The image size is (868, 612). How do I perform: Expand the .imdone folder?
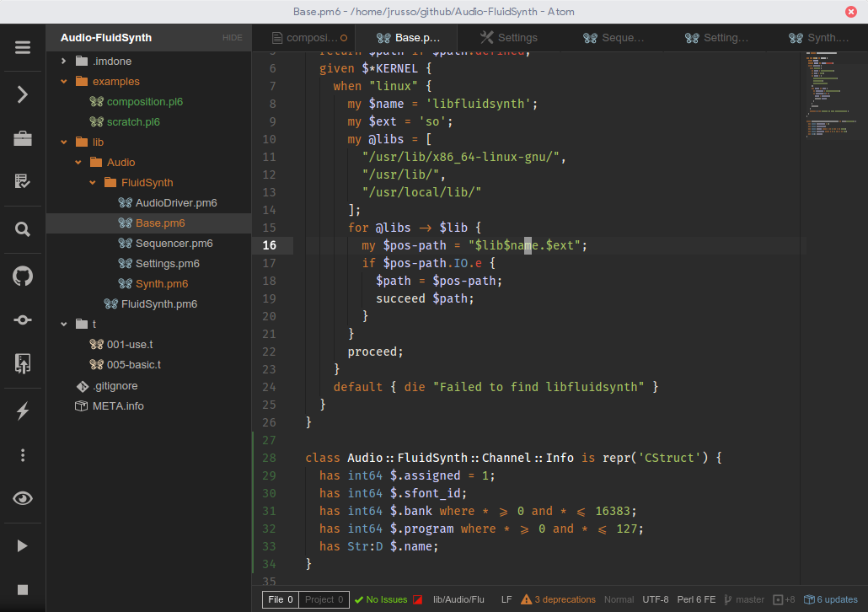64,61
